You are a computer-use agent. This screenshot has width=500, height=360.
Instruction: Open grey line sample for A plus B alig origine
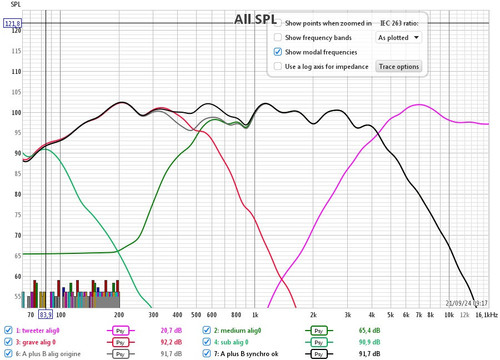point(120,354)
